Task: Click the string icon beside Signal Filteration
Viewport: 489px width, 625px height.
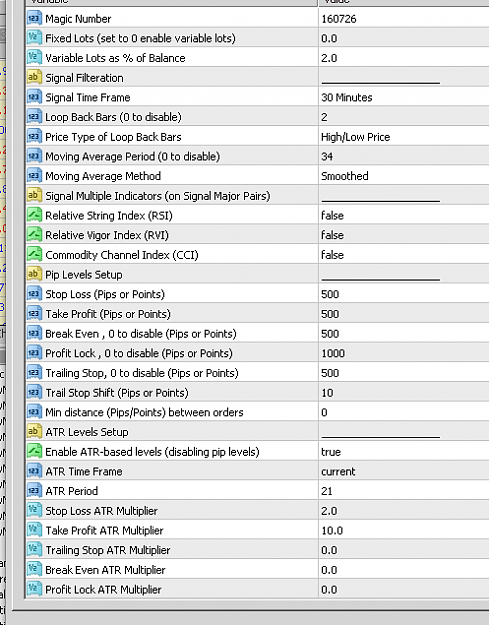Action: (34, 77)
